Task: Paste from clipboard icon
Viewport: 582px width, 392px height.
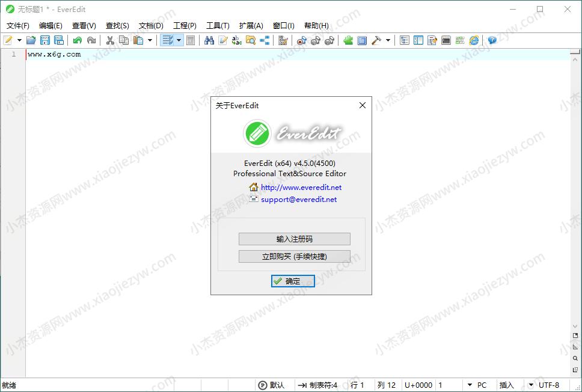Action: [138, 40]
